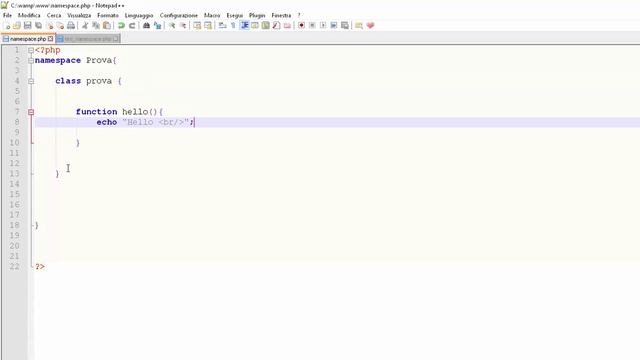640x360 pixels.
Task: Switch to the inactive second file tab
Action: click(87, 39)
